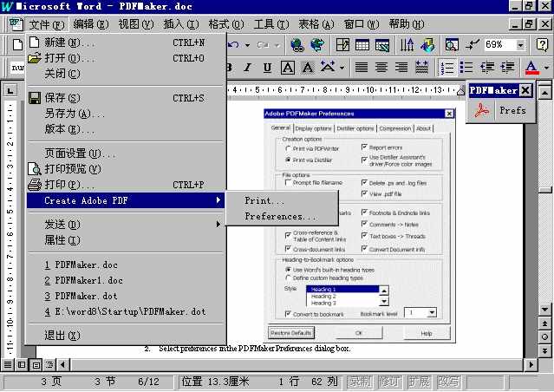Image resolution: width=554 pixels, height=392 pixels.
Task: Choose Preferences... in the Create Adobe PDF submenu
Action: click(x=282, y=216)
